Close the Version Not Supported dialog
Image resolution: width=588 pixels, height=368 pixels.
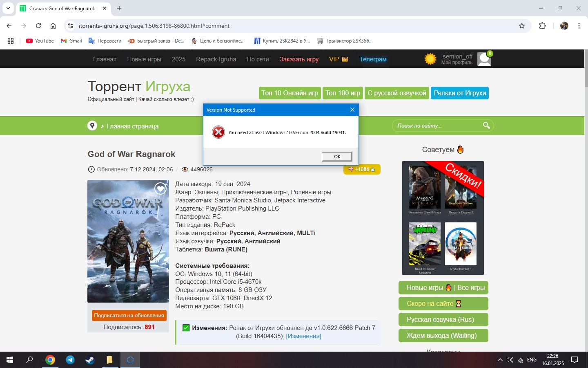coord(352,110)
